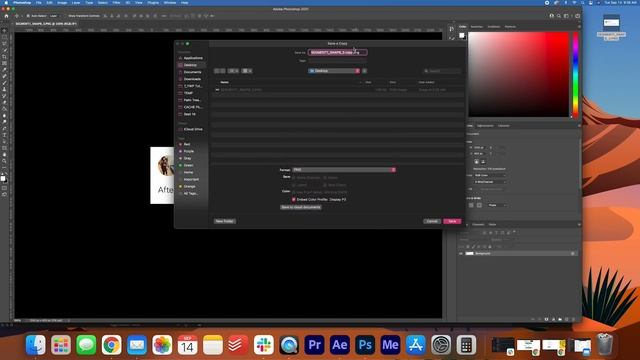Image resolution: width=640 pixels, height=360 pixels.
Task: Switch to the Adjustments tab
Action: [485, 126]
